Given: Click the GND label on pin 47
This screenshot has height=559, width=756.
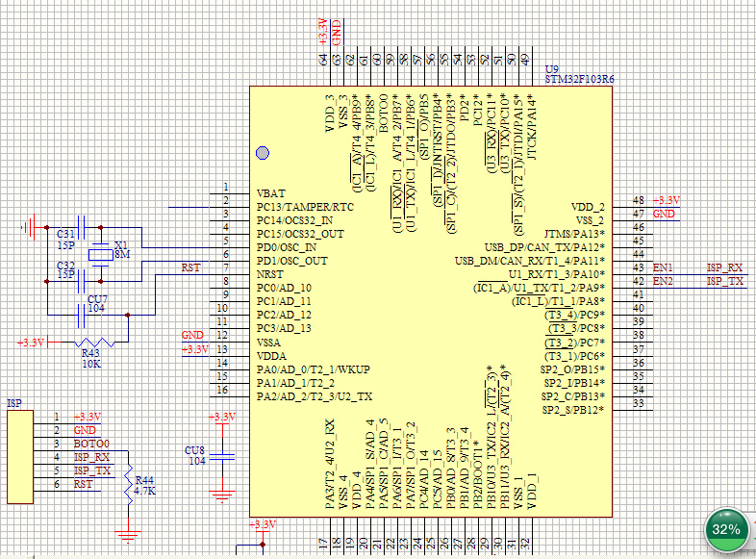Looking at the screenshot, I should tap(664, 214).
